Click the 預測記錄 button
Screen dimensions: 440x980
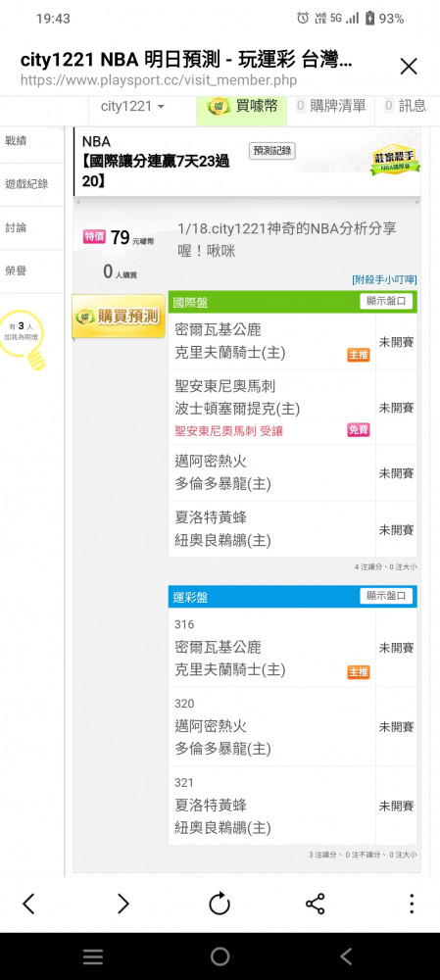[272, 151]
